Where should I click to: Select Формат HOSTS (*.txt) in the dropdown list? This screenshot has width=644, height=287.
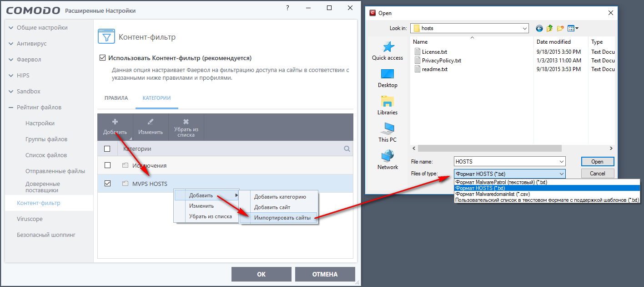[x=547, y=188]
